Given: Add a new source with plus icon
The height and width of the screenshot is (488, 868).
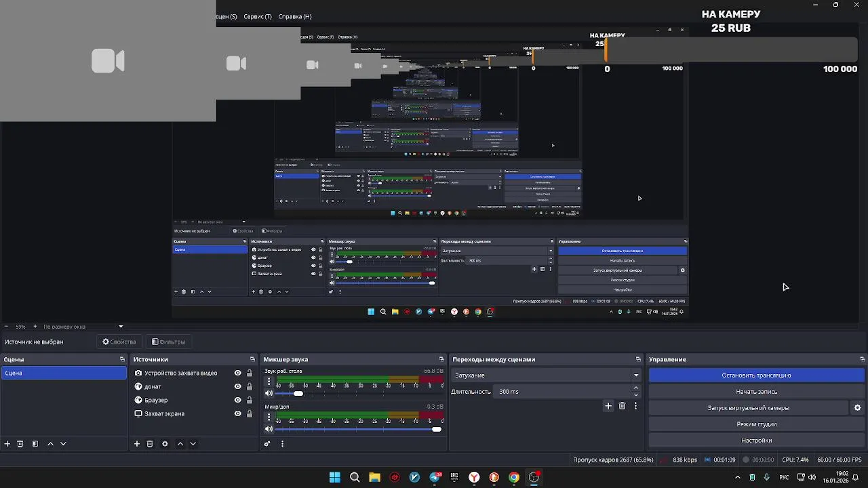Looking at the screenshot, I should coord(137,444).
